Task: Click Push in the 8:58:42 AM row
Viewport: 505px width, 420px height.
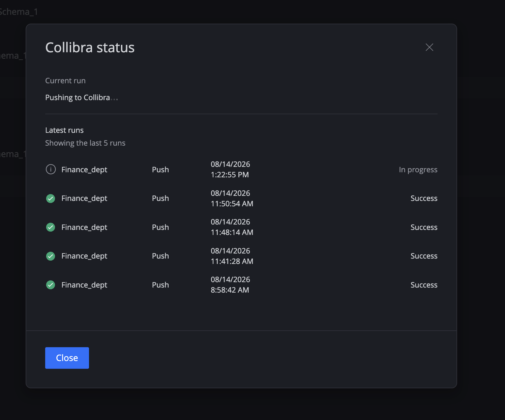Action: coord(160,285)
